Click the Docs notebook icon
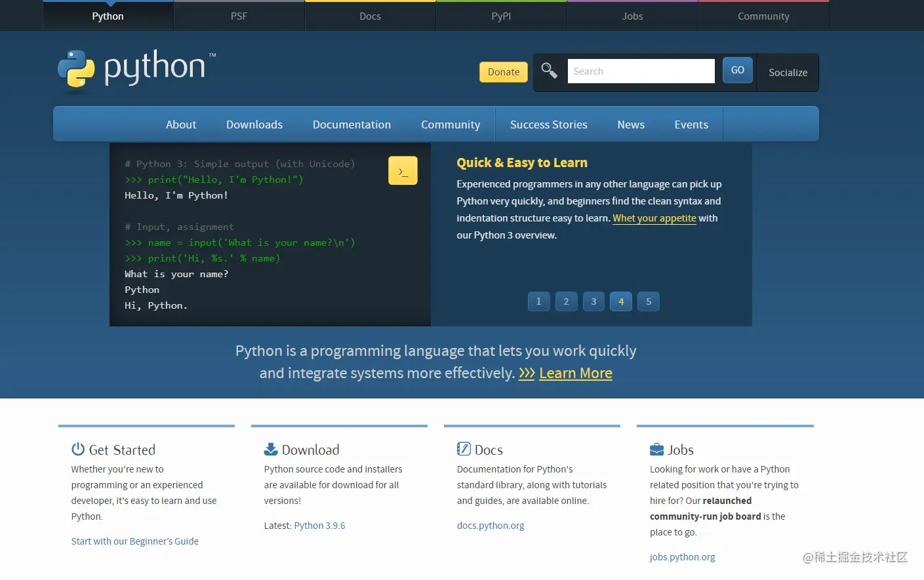924x580 pixels. 464,449
